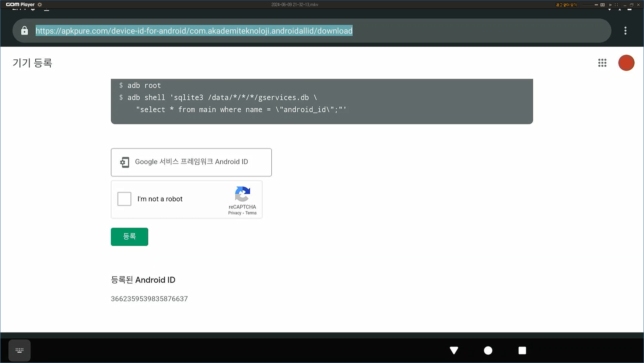
Task: Focus the Google 서비스 프레임워크 Android ID field
Action: pos(191,162)
